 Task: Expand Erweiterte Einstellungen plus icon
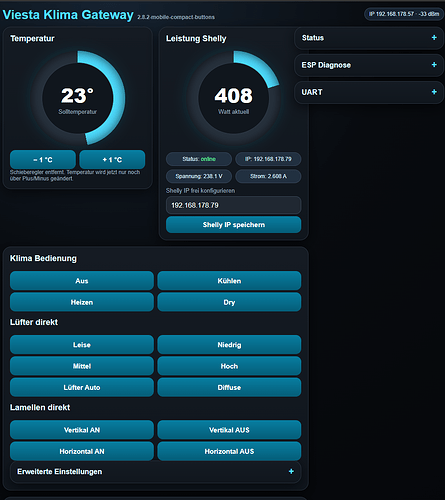(x=291, y=471)
